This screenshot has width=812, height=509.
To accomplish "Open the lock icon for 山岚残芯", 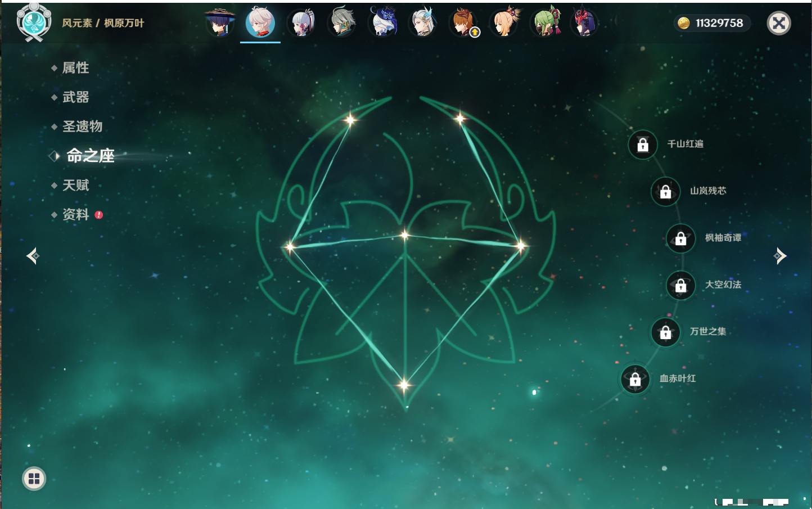I will 665,191.
